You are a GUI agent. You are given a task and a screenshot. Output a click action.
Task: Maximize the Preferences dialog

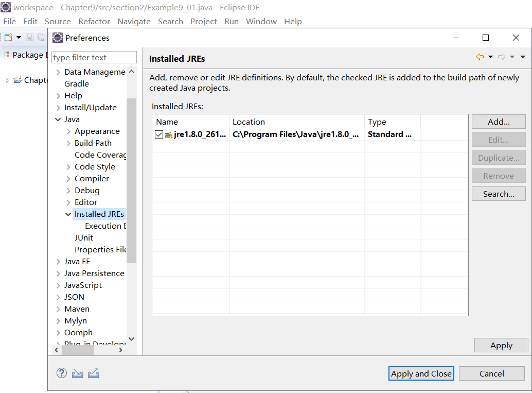[x=486, y=38]
